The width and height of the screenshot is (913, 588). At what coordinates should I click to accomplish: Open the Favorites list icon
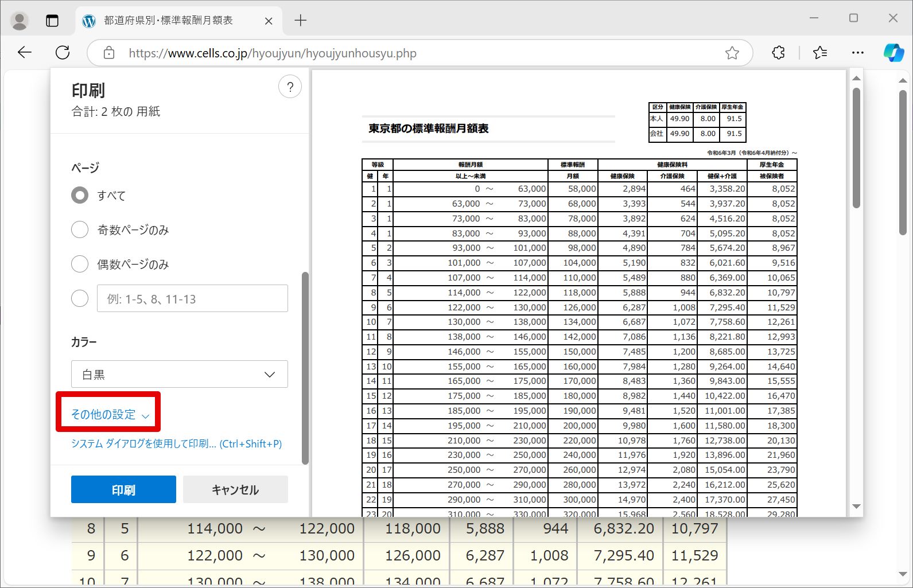(x=820, y=53)
